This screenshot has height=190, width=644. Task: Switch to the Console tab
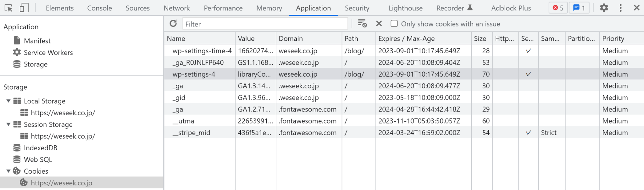(x=99, y=8)
